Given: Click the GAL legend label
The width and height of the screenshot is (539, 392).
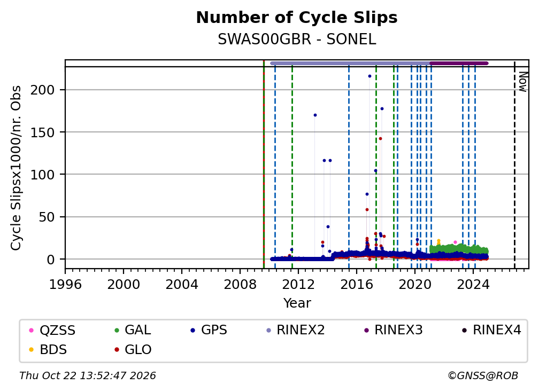Looking at the screenshot, I should 137,330.
